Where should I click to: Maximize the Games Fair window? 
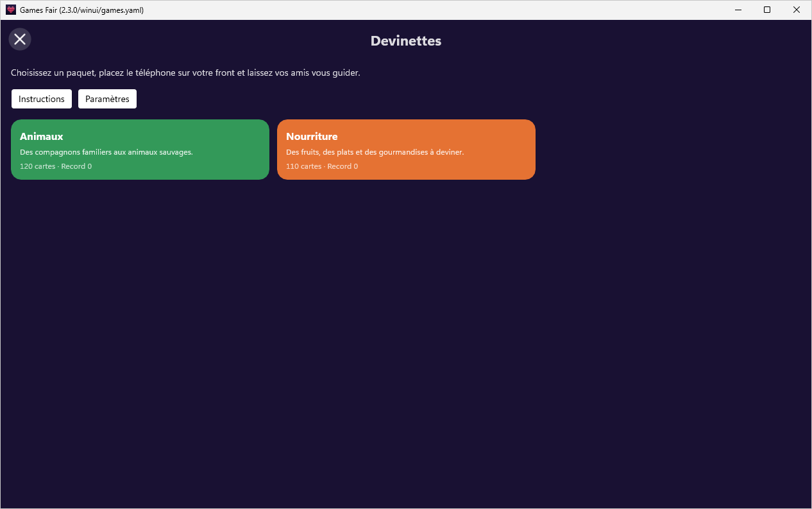point(767,10)
